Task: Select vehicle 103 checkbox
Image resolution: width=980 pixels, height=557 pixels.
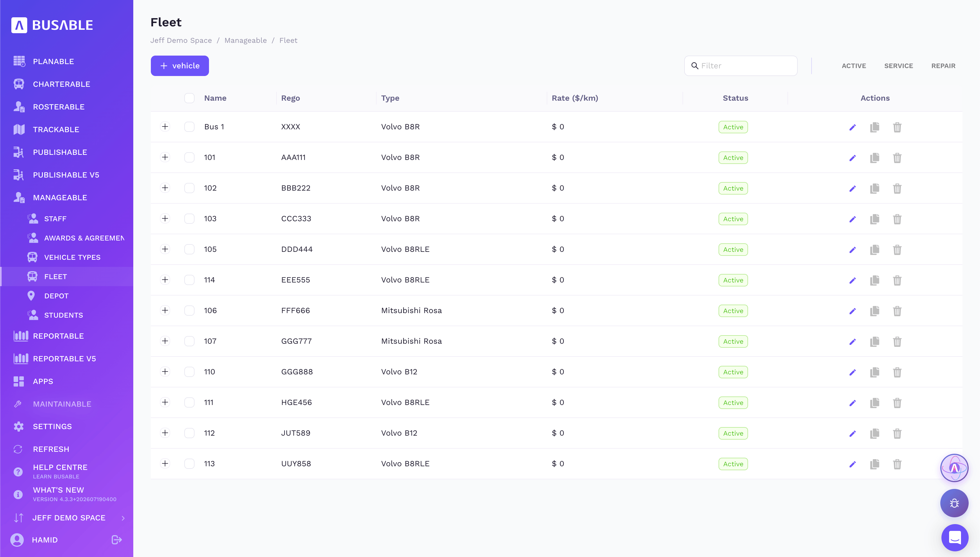Action: pyautogui.click(x=189, y=218)
